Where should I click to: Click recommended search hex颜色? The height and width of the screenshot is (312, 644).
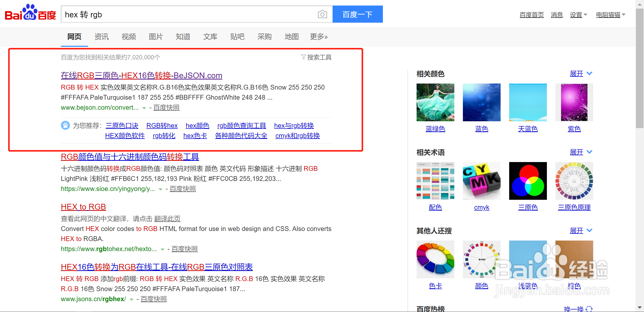pos(197,125)
